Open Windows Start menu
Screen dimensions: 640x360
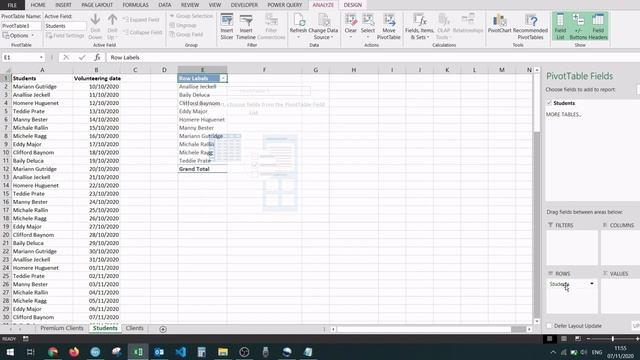[10, 352]
